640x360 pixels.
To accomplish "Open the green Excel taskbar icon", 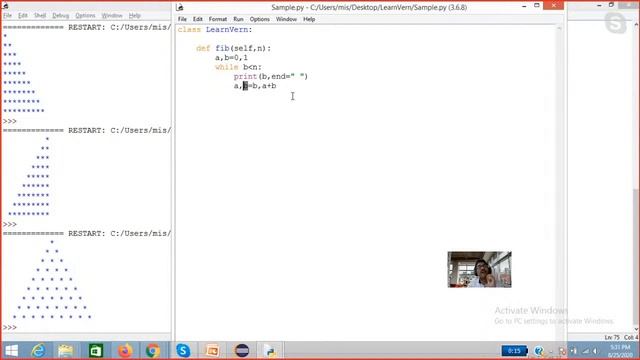I will click(96, 351).
